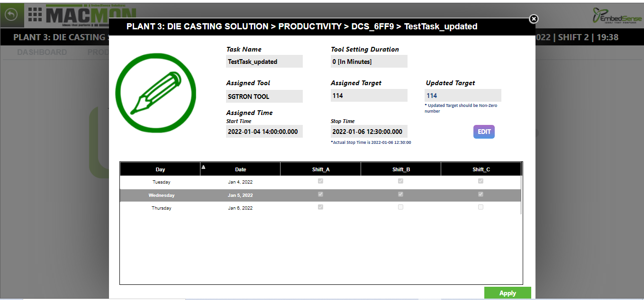
Task: Click the EDIT button
Action: [484, 132]
